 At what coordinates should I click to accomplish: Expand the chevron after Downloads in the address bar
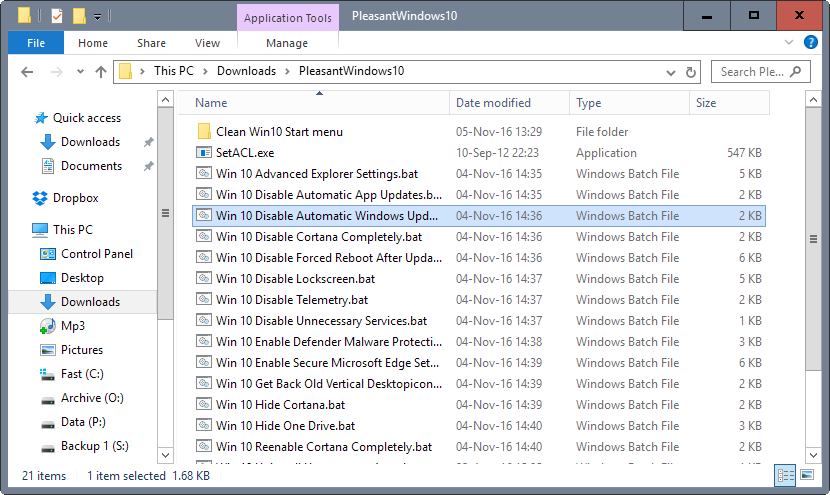[287, 71]
